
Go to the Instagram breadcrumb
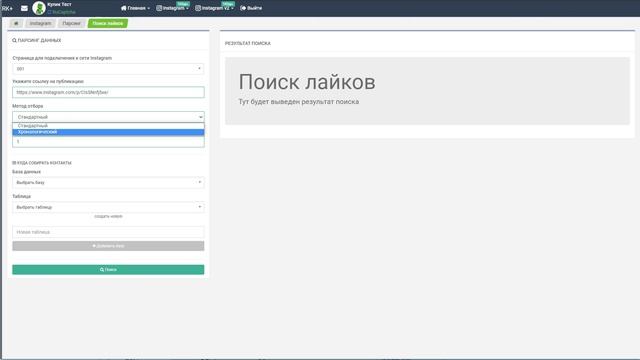coord(40,23)
